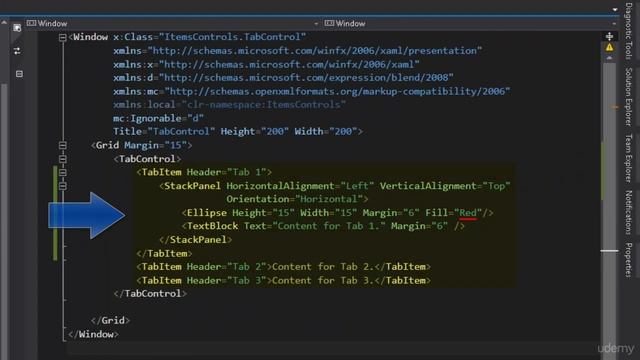Open the right Window member dropdown
640x360 pixels.
[x=614, y=24]
